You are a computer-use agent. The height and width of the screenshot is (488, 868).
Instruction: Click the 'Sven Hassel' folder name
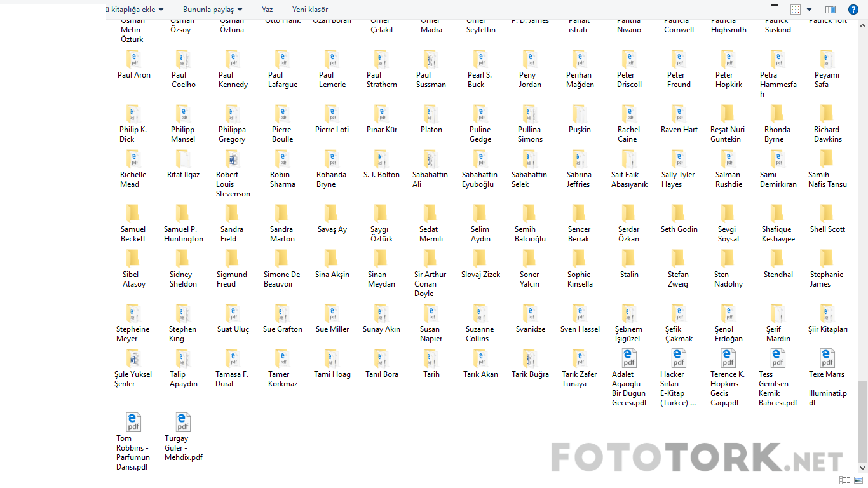[580, 329]
